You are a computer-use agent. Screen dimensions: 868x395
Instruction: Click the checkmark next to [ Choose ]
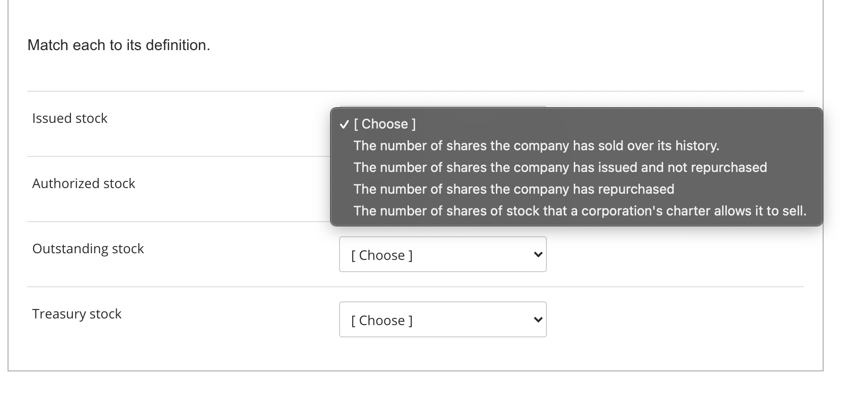(344, 125)
